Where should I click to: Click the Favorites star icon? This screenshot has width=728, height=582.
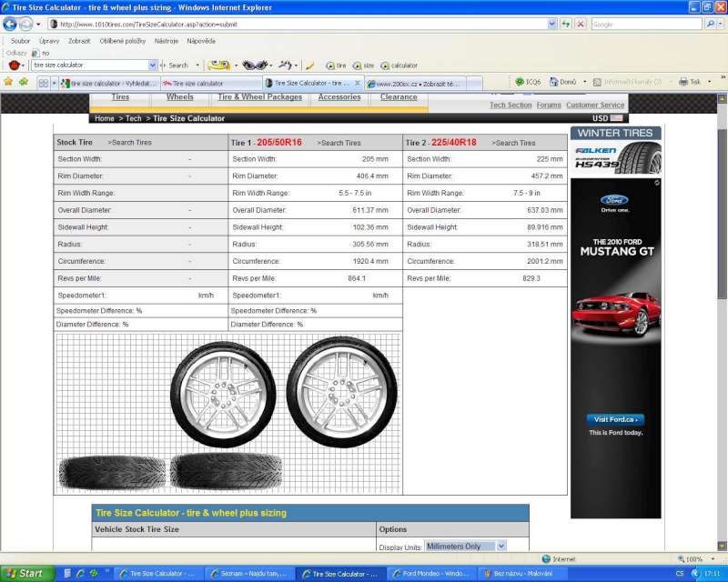coord(8,82)
